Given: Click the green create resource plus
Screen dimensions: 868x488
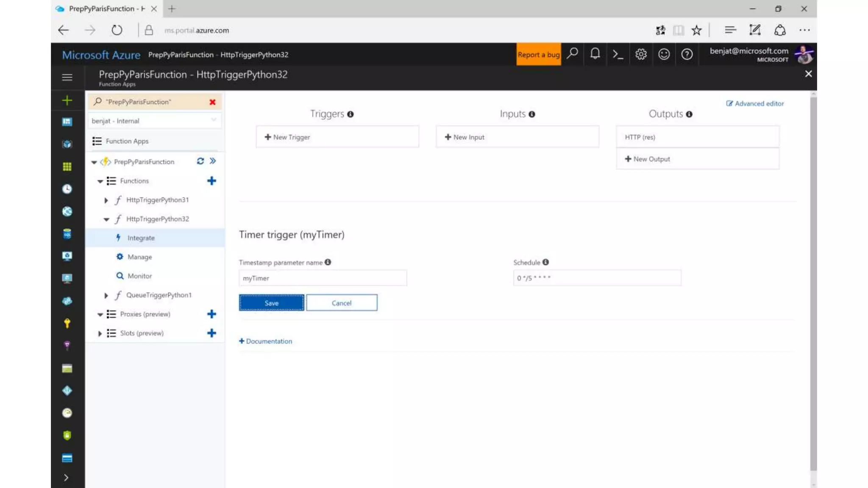Looking at the screenshot, I should [67, 100].
